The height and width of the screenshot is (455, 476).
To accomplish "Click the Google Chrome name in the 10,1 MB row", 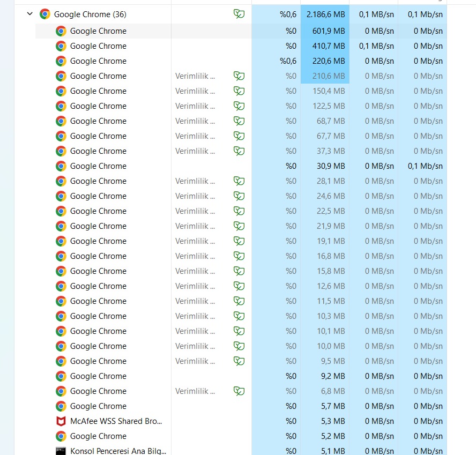I will 98,331.
